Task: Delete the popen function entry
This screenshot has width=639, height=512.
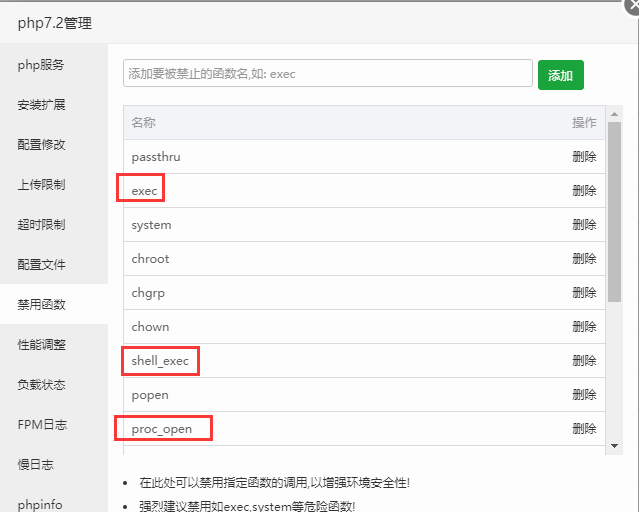Action: [584, 395]
